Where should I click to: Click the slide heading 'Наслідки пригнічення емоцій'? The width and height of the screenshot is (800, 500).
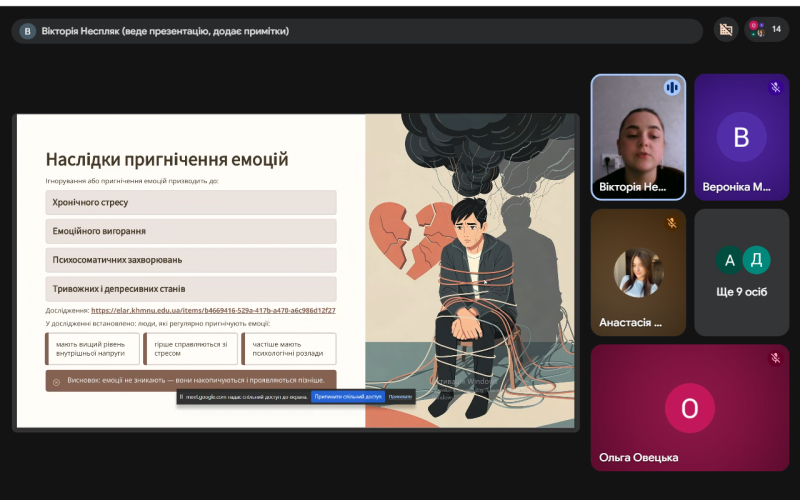167,160
